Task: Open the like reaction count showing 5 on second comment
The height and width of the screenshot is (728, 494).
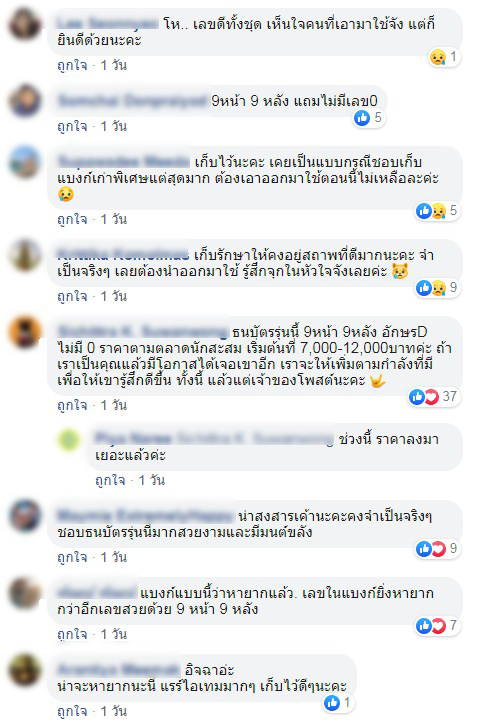Action: click(x=368, y=118)
